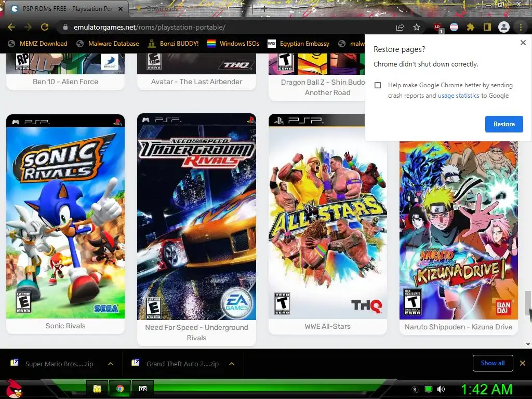
Task: Click the WWE All-Stars title link
Action: point(327,326)
